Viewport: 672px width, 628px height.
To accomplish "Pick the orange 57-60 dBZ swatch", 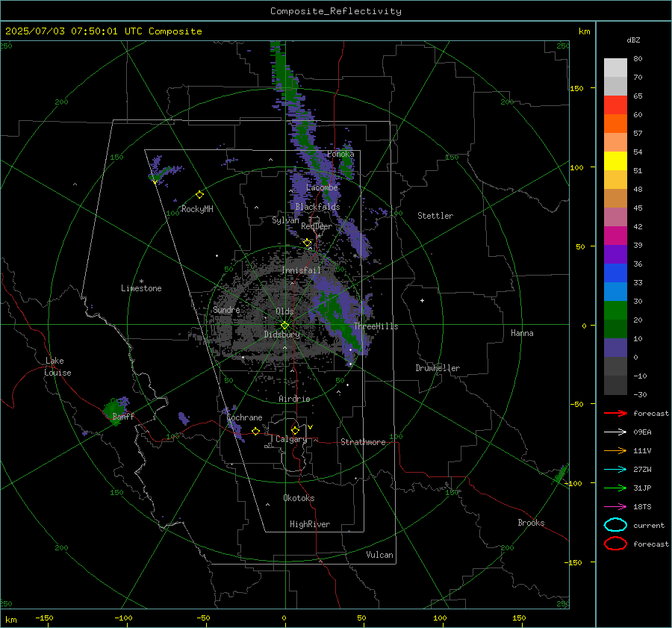I will click(x=615, y=124).
